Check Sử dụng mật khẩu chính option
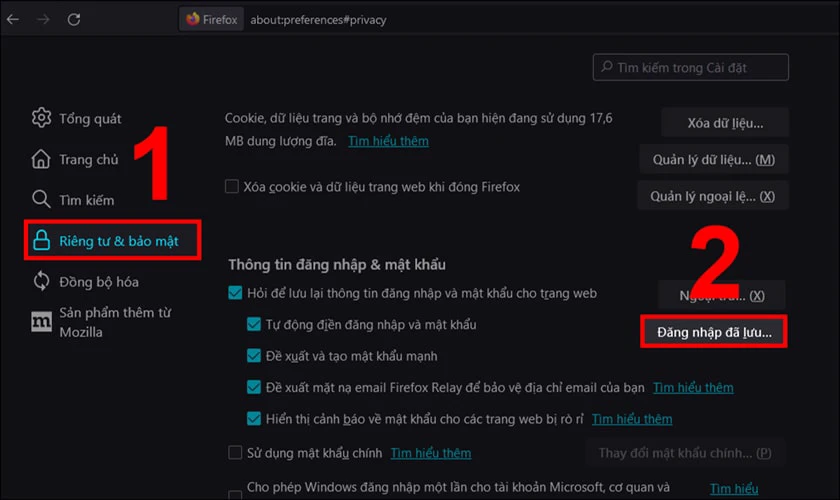The image size is (840, 500). [x=235, y=453]
